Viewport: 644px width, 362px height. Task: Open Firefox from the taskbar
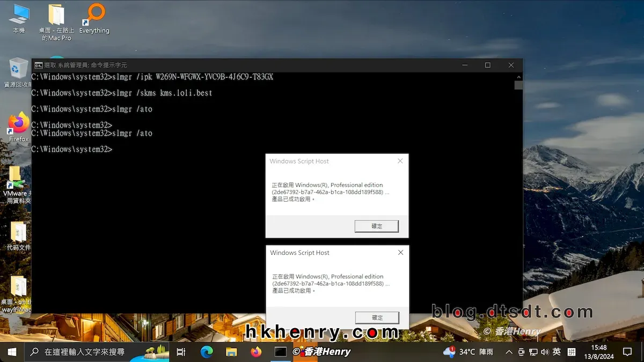tap(256, 352)
